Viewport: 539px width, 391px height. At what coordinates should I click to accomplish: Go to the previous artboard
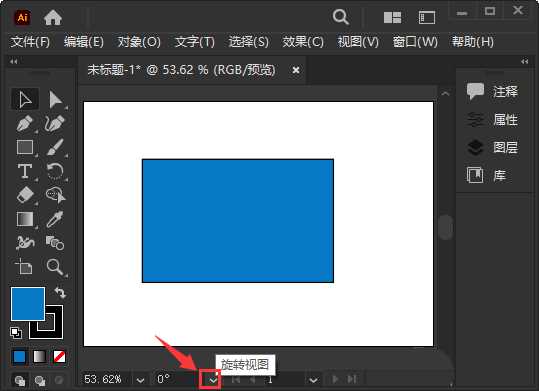point(253,380)
